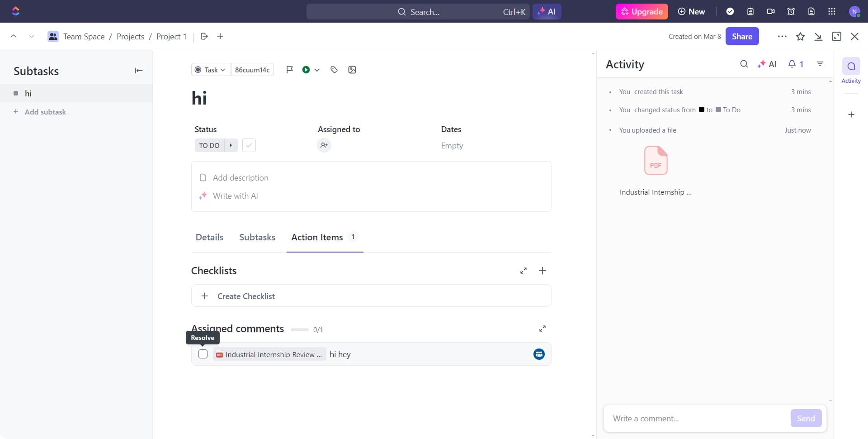This screenshot has width=868, height=439.
Task: Mark task complete with the checkmark next to status
Action: coord(249,145)
